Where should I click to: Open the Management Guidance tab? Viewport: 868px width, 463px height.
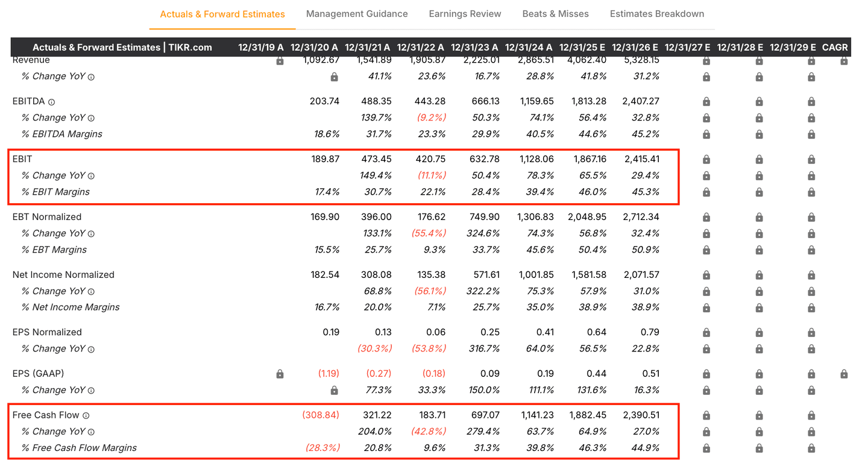pyautogui.click(x=357, y=14)
